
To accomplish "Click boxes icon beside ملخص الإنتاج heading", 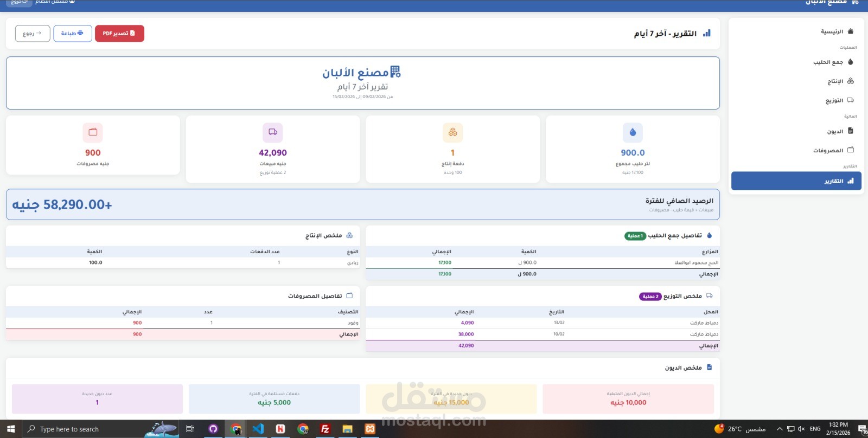I will click(349, 235).
